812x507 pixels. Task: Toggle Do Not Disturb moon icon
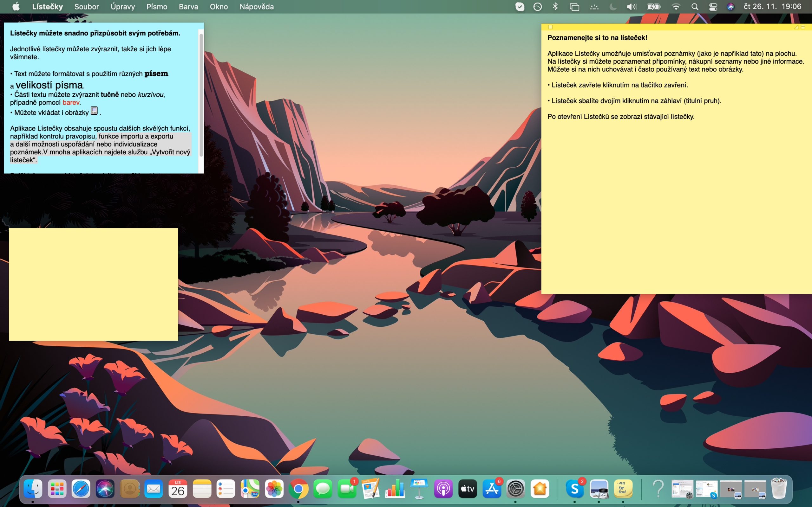coord(613,6)
